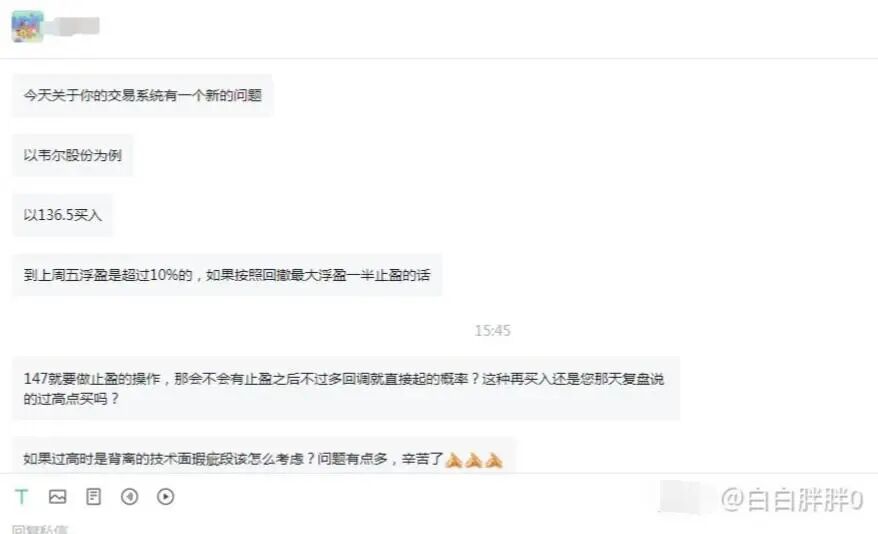Click the 15:45 timestamp label

pyautogui.click(x=492, y=331)
